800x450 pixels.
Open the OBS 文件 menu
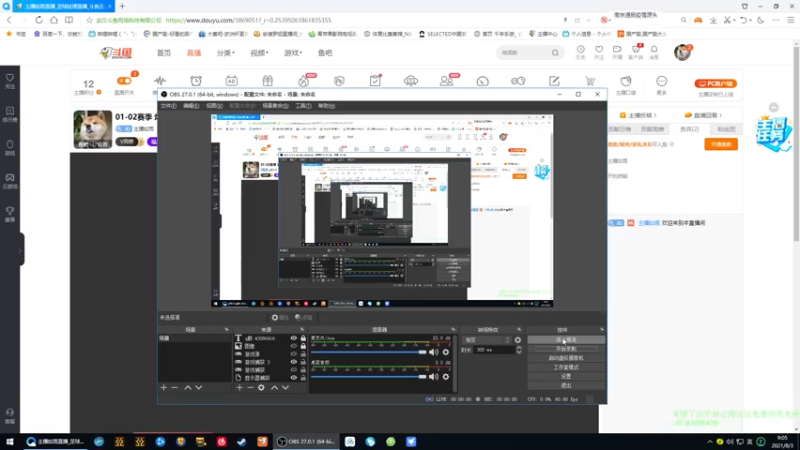(x=168, y=106)
